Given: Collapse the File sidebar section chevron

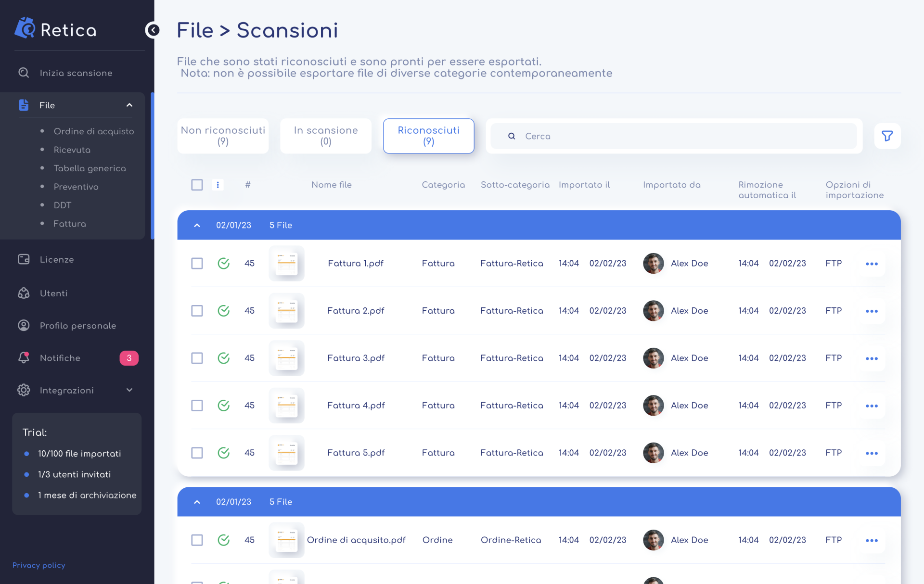Looking at the screenshot, I should (129, 105).
